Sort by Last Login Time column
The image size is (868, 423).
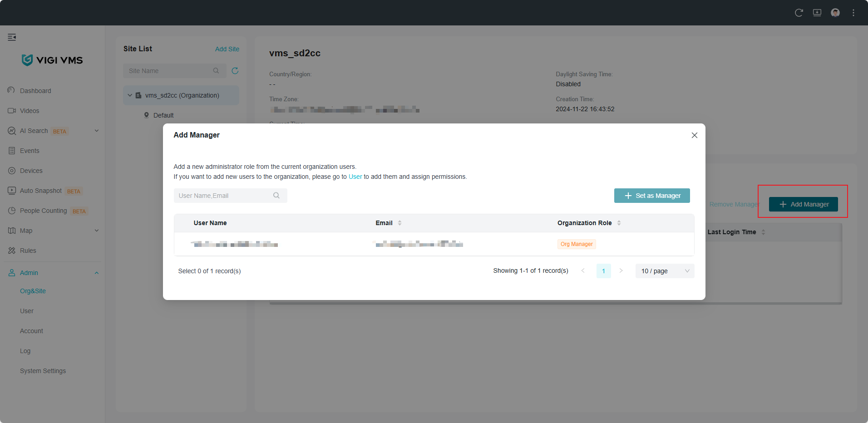[763, 232]
